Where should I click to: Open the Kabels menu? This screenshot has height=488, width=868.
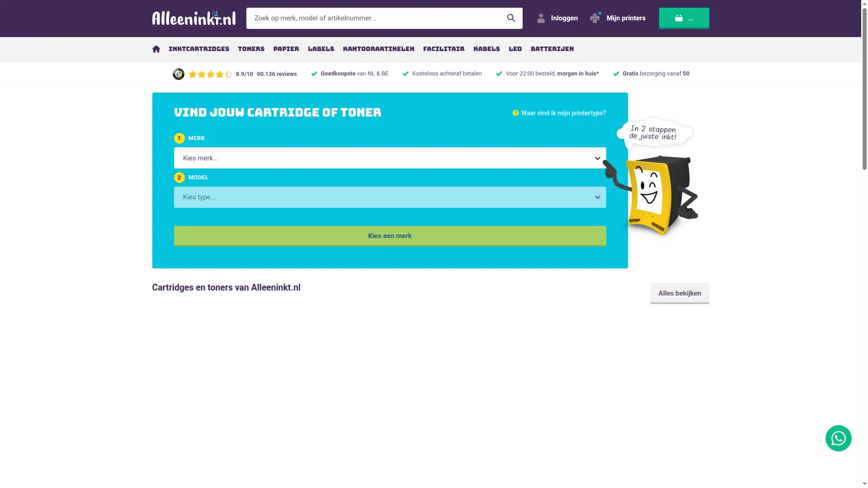click(486, 49)
